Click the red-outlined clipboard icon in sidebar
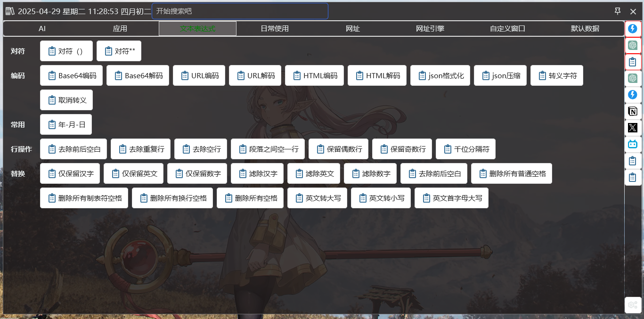This screenshot has width=644, height=319. click(x=633, y=62)
